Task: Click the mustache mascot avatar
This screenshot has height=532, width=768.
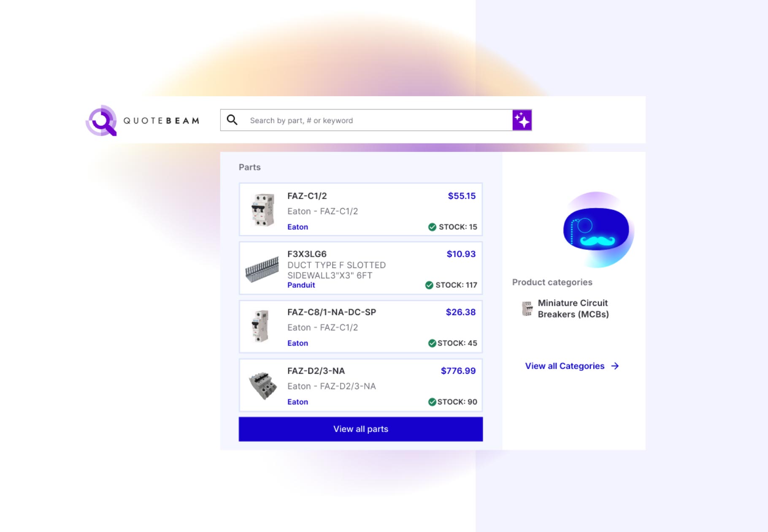Action: (x=597, y=230)
